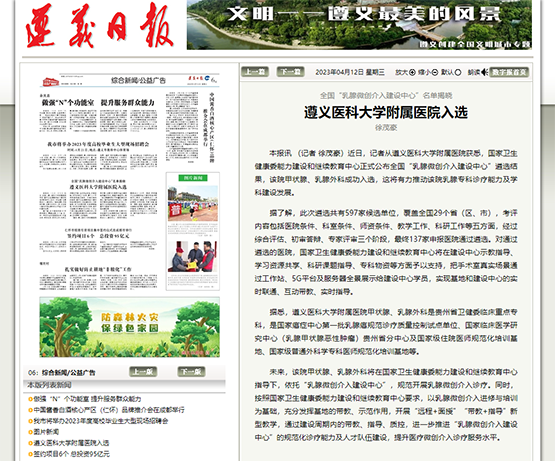The height and width of the screenshot is (461, 555).
Task: Click the 本版列表新闻 section heading
Action: [49, 385]
